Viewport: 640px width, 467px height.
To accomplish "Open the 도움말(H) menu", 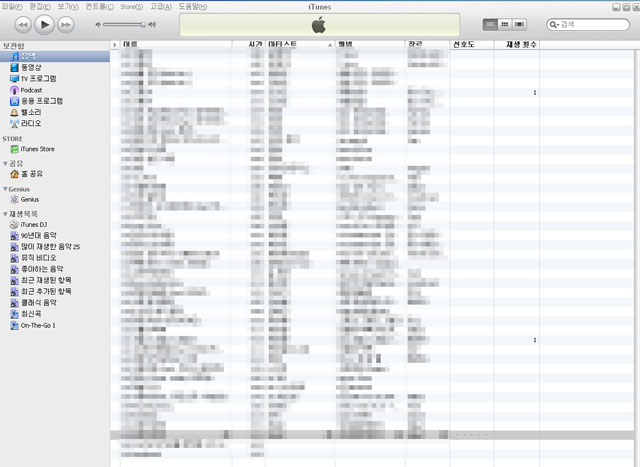I will pyautogui.click(x=193, y=7).
